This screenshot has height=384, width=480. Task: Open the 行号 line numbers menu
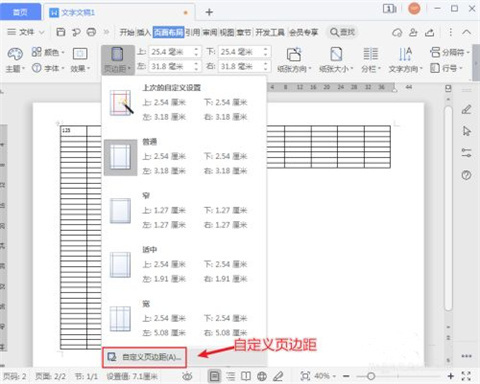click(446, 68)
